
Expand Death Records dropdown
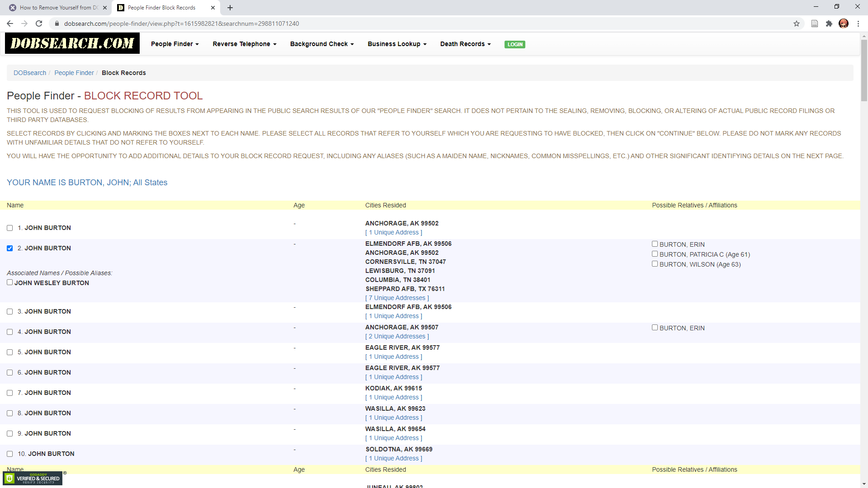(x=466, y=44)
